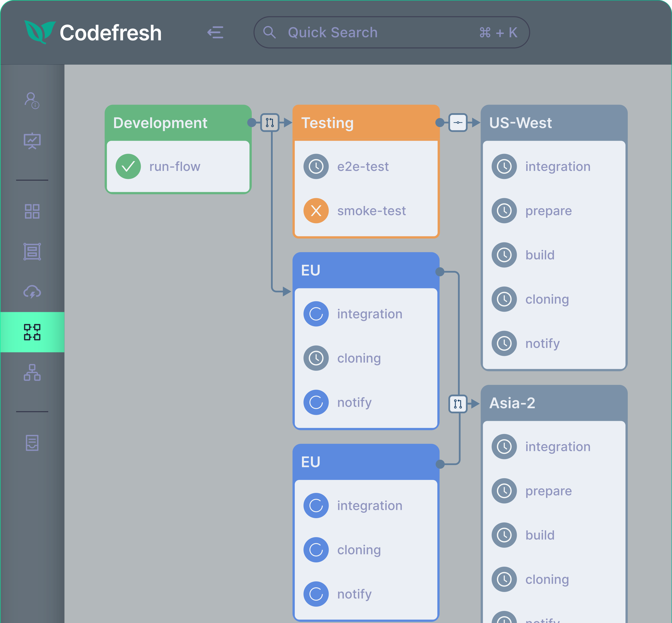Open prepare step in US-West
Viewport: 672px width, 623px height.
(x=554, y=211)
